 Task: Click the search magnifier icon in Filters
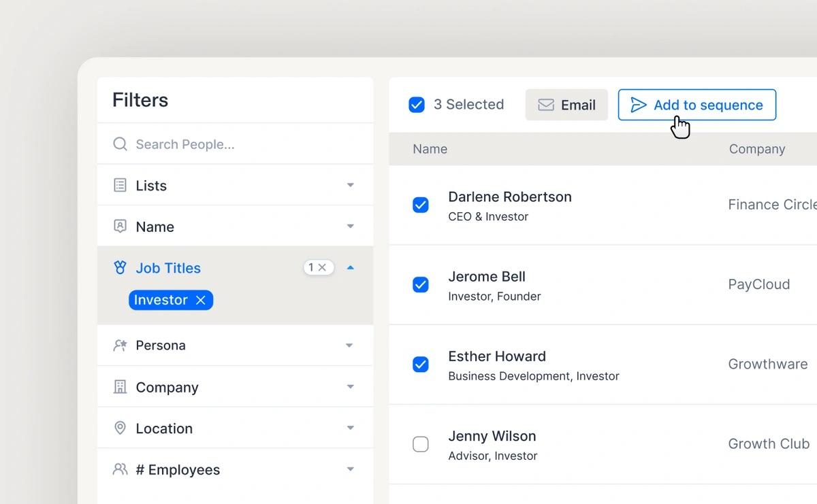(120, 144)
